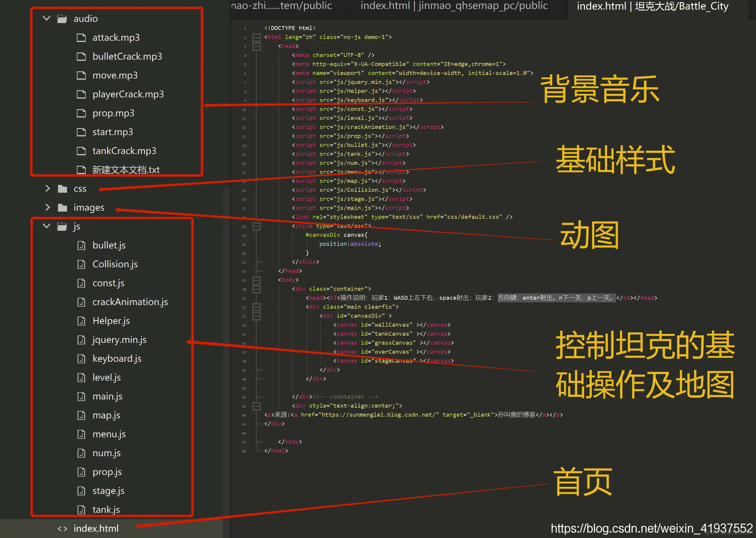The width and height of the screenshot is (756, 538).
Task: Click the sunmenglei.blog.csdn.net URL in code
Action: coord(379,415)
